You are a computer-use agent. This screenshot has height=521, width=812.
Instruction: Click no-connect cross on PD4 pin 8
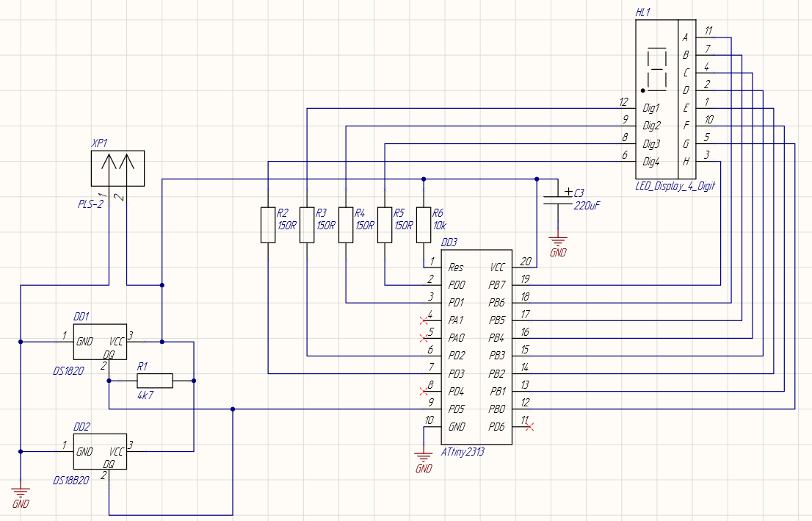[x=424, y=392]
